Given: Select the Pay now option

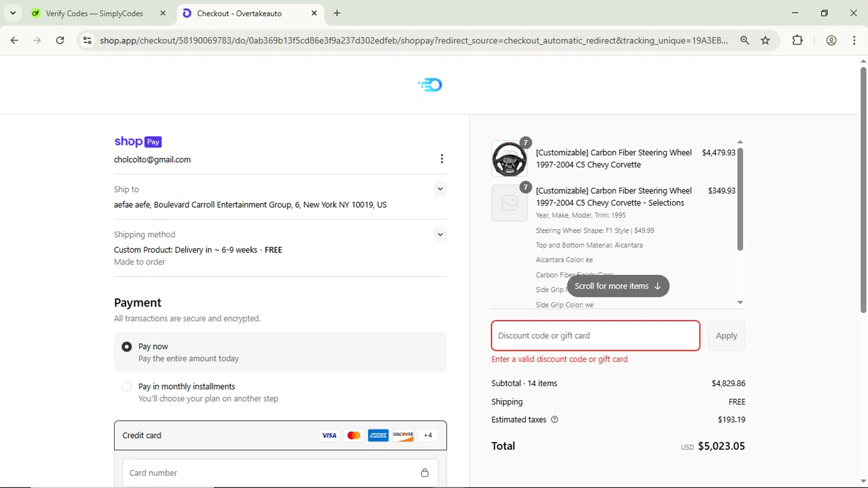Looking at the screenshot, I should tap(127, 347).
